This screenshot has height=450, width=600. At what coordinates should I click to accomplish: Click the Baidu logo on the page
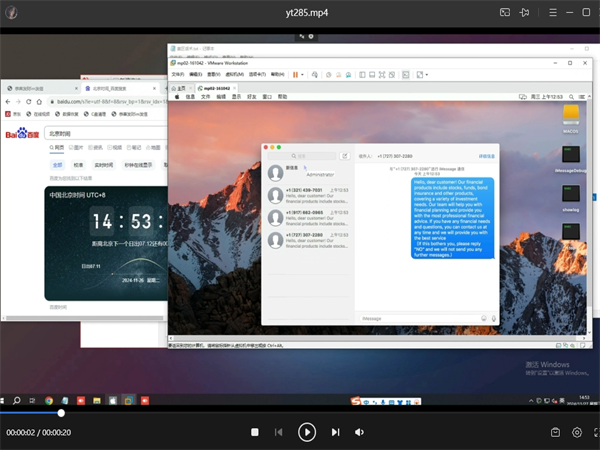[21, 132]
